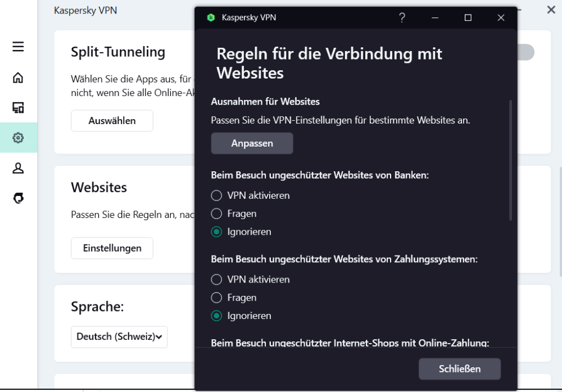Image resolution: width=562 pixels, height=392 pixels.
Task: Select 'VPN aktivieren' for bank websites
Action: coord(216,195)
